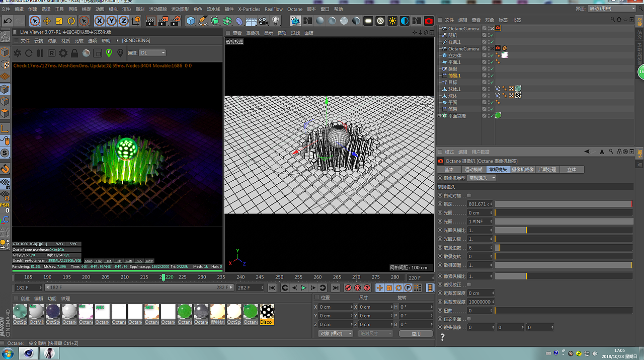The image size is (644, 360).
Task: Select the Rotate tool in toolbar
Action: tap(71, 21)
